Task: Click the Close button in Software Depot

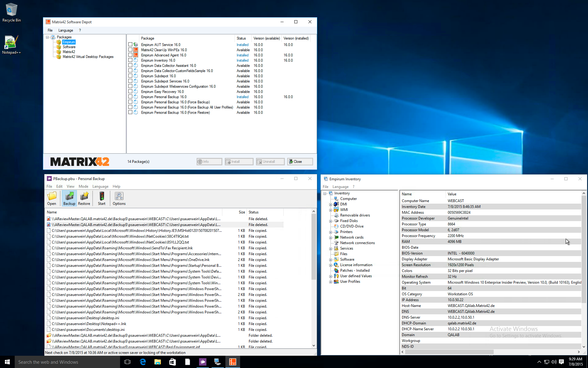Action: coord(300,162)
